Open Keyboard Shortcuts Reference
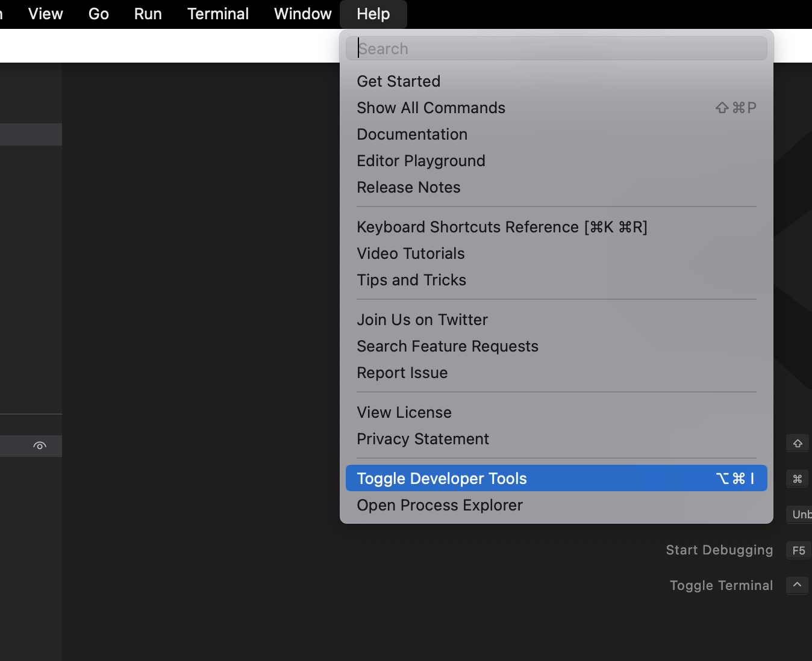This screenshot has height=661, width=812. [502, 227]
